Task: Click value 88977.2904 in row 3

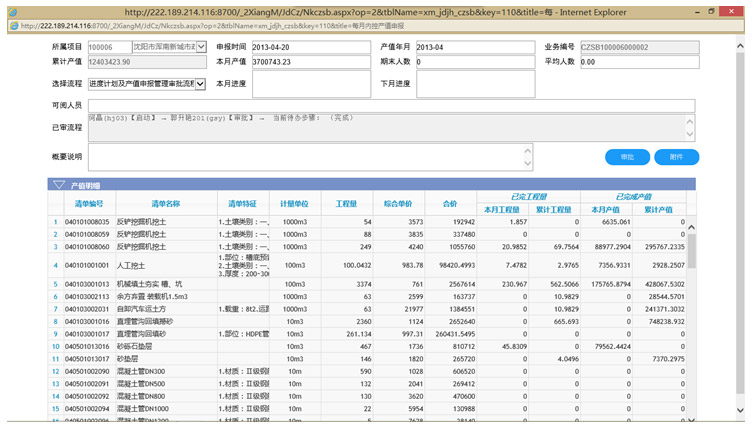Action: click(x=612, y=247)
